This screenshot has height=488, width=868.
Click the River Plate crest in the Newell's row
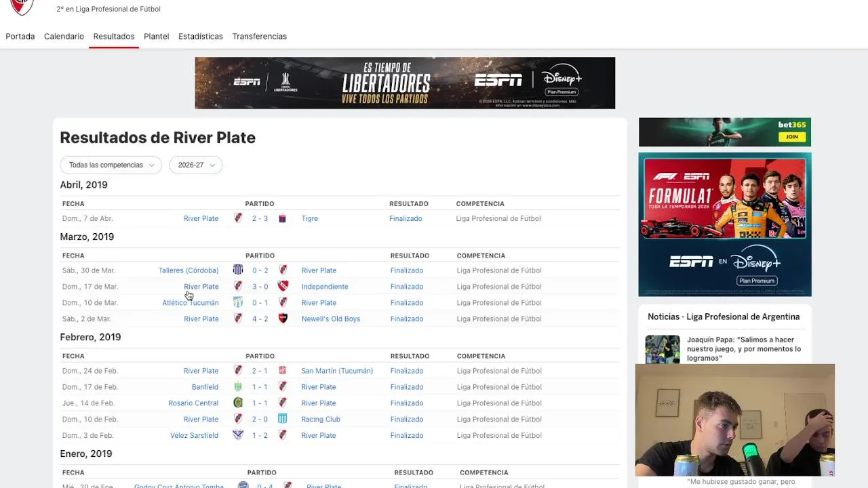tap(238, 319)
